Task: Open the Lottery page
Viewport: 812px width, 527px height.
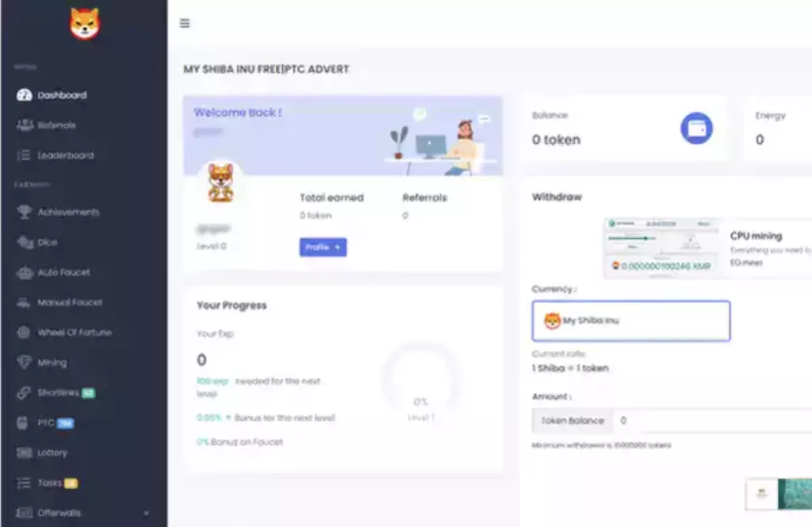Action: [52, 452]
